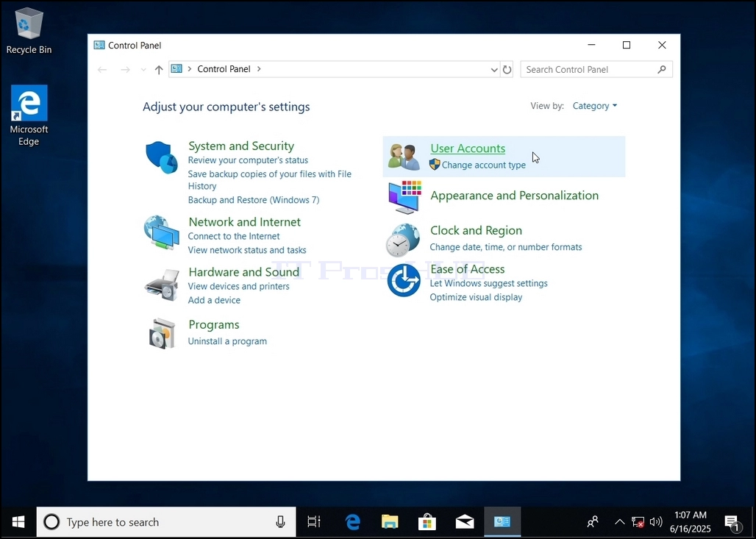Click the taskbar clock and date
The width and height of the screenshot is (756, 539).
pyautogui.click(x=690, y=521)
